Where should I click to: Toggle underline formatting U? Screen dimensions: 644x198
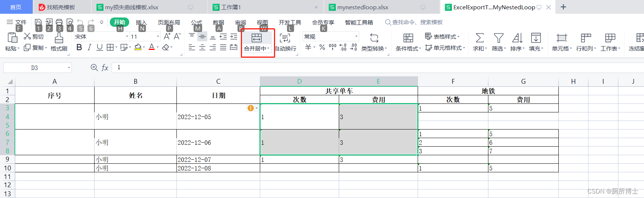[99, 47]
